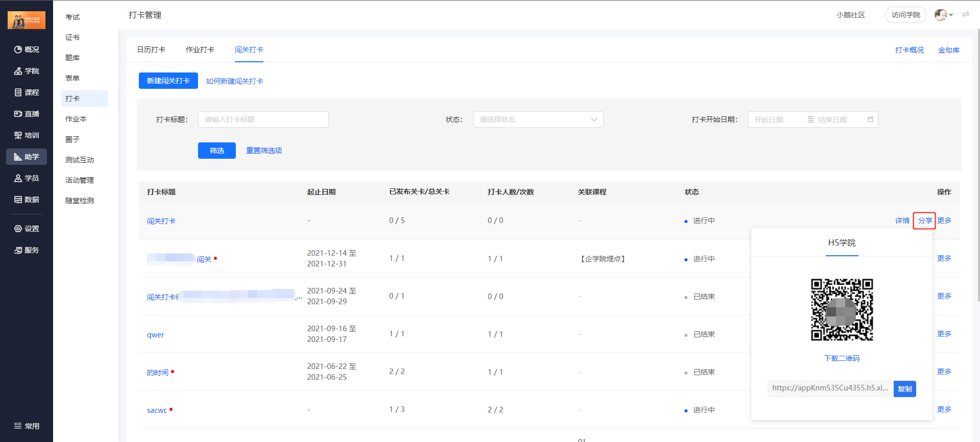Open 金句库 link

point(949,50)
